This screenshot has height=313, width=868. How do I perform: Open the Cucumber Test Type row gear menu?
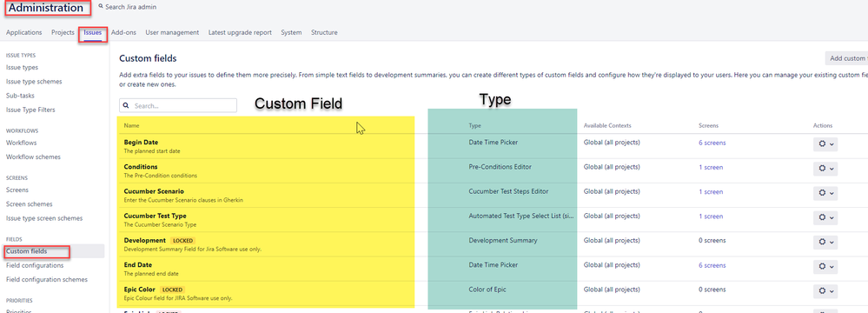coord(825,217)
